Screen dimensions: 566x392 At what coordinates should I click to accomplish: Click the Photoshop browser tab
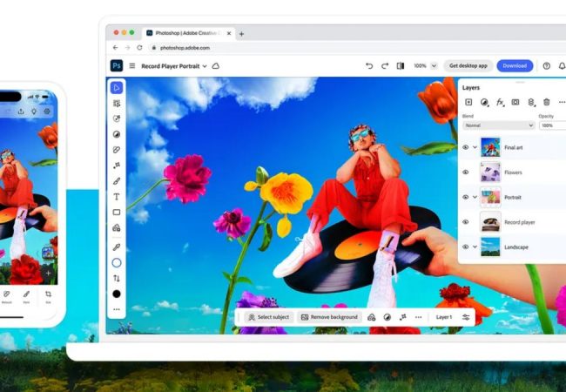pyautogui.click(x=188, y=33)
